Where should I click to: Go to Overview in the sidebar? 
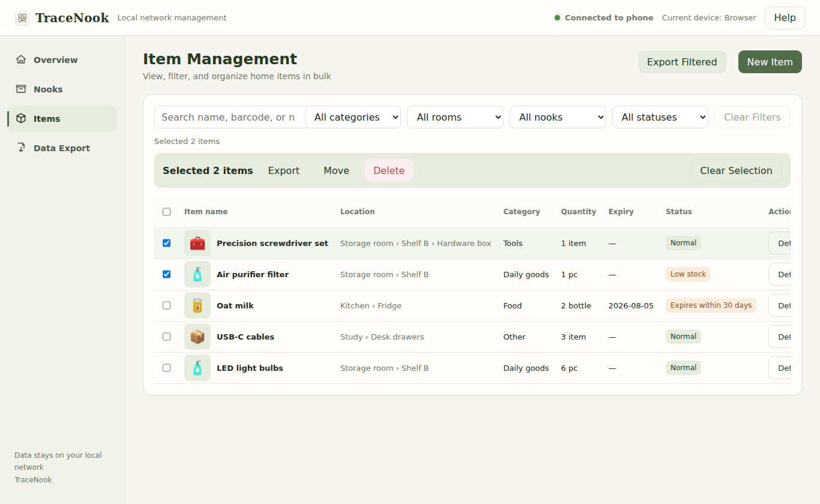pyautogui.click(x=62, y=59)
